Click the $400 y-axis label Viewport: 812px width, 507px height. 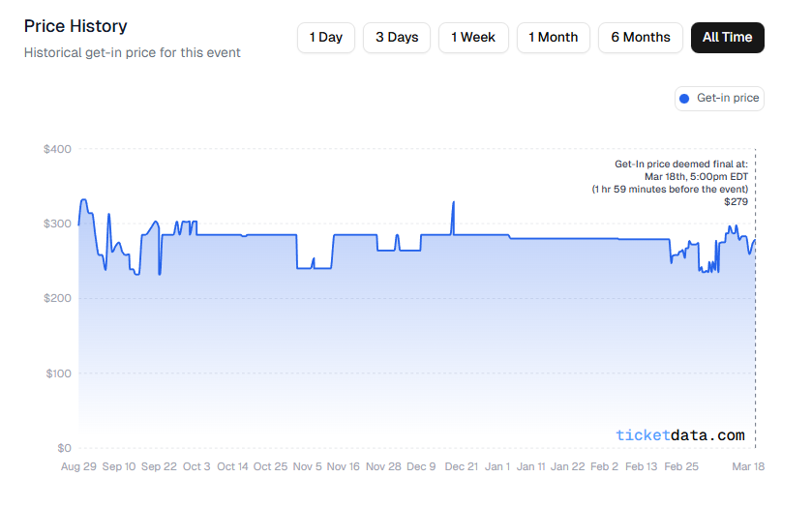pyautogui.click(x=57, y=149)
